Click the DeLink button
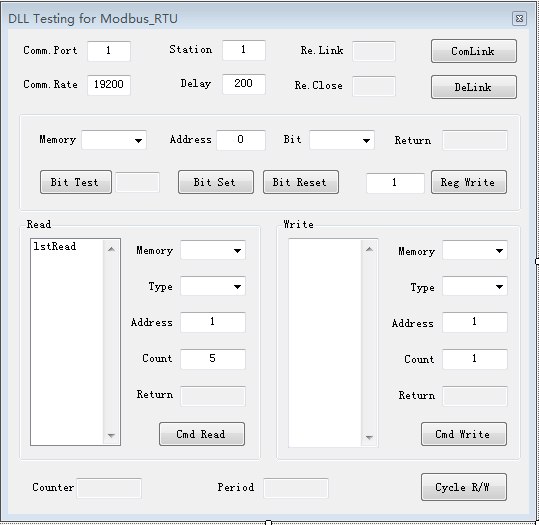Image resolution: width=539 pixels, height=525 pixels. tap(474, 87)
